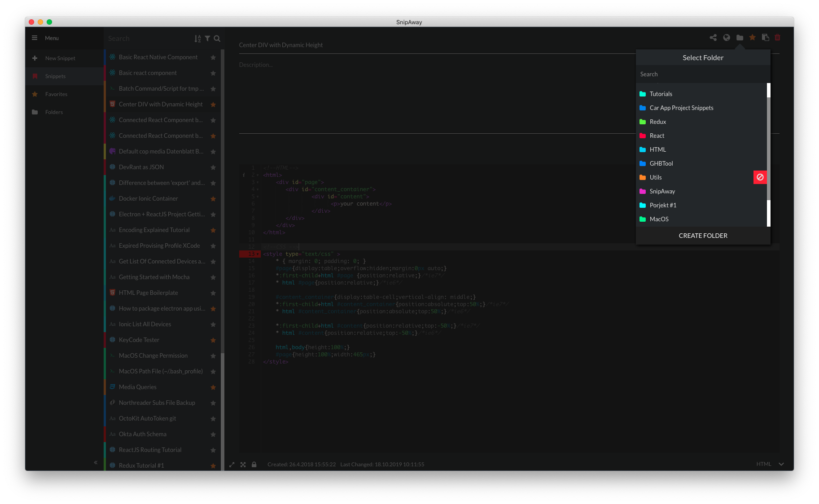Fold code at line 2 arrow
Image resolution: width=819 pixels, height=504 pixels.
coord(258,175)
